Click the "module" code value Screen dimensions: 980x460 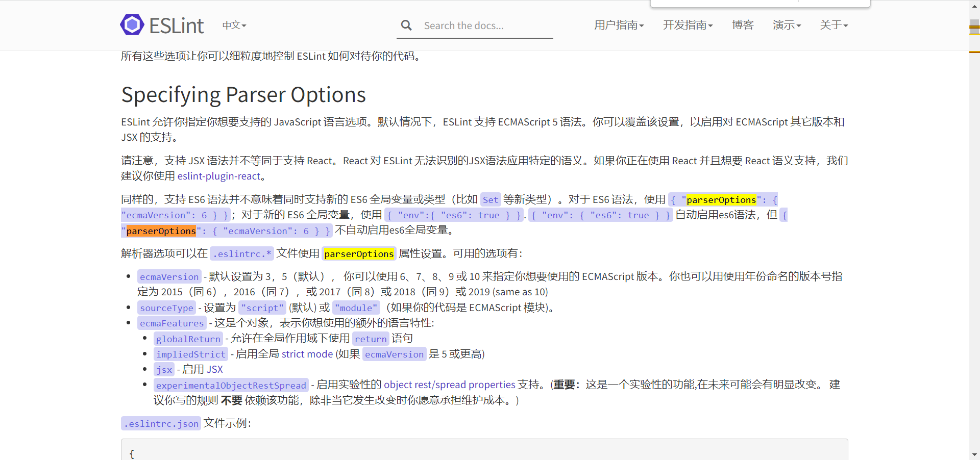pyautogui.click(x=356, y=308)
